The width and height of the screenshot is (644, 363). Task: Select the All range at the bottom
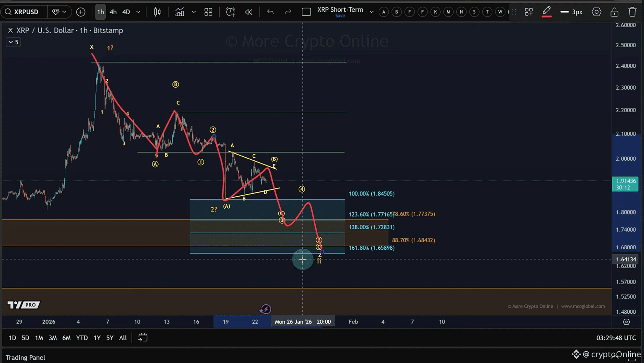point(122,337)
